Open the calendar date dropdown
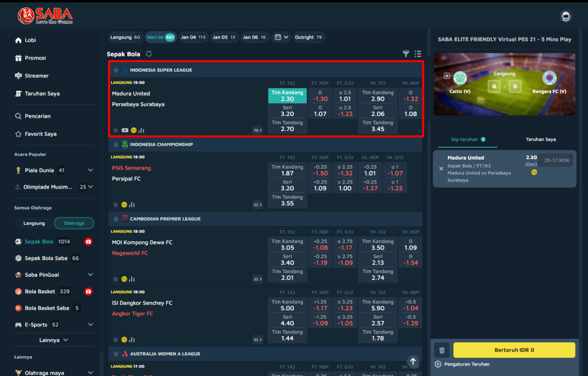588x376 pixels. [x=281, y=37]
